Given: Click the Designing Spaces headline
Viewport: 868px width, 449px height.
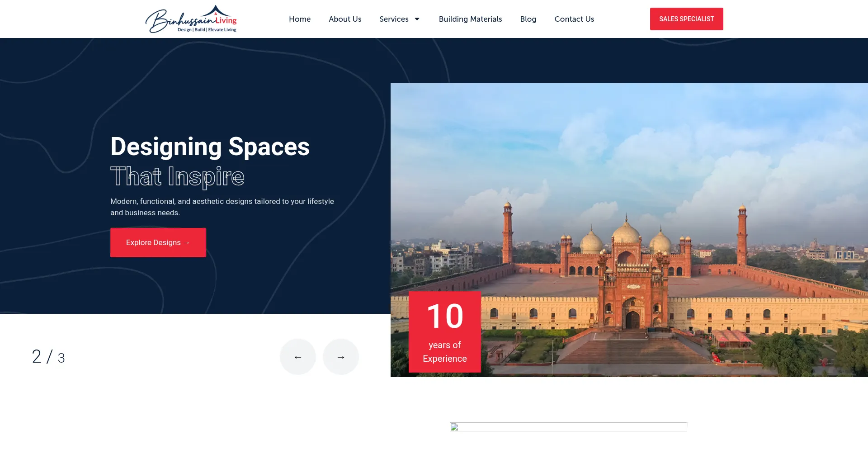Looking at the screenshot, I should click(x=210, y=147).
